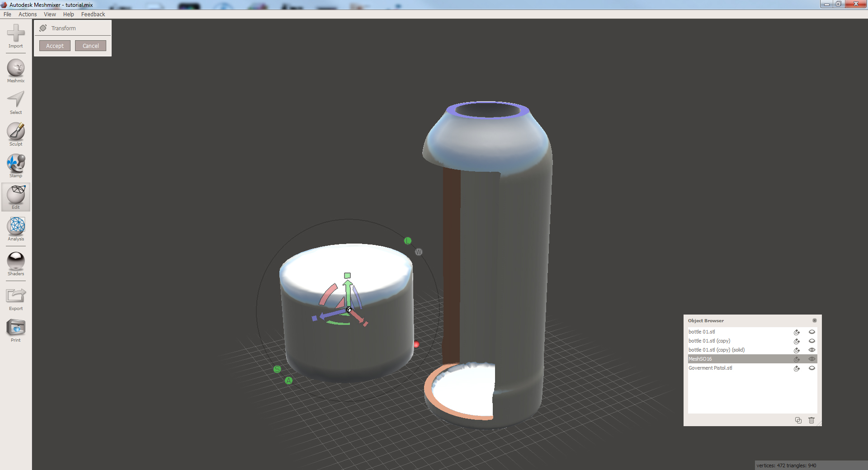Click the Object Browser title
The height and width of the screenshot is (470, 868).
pos(706,320)
